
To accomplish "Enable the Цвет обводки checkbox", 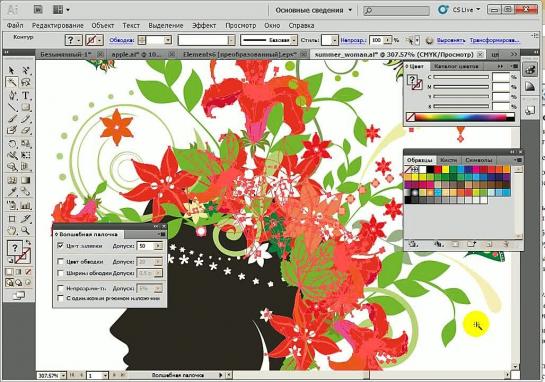I will 60,261.
